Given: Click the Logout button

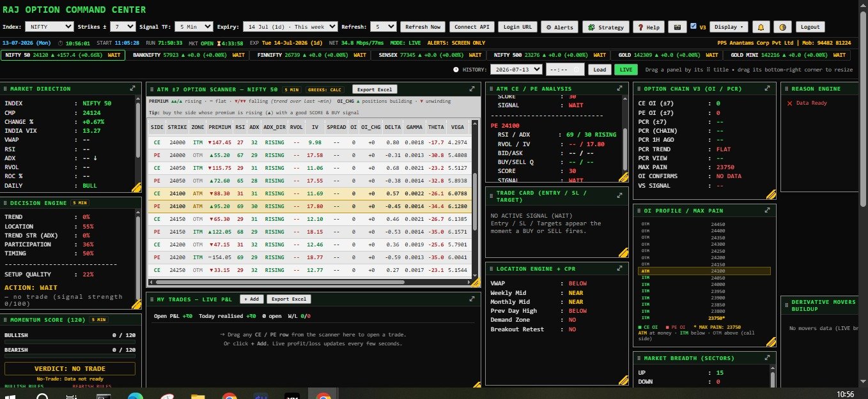Looking at the screenshot, I should pyautogui.click(x=810, y=27).
